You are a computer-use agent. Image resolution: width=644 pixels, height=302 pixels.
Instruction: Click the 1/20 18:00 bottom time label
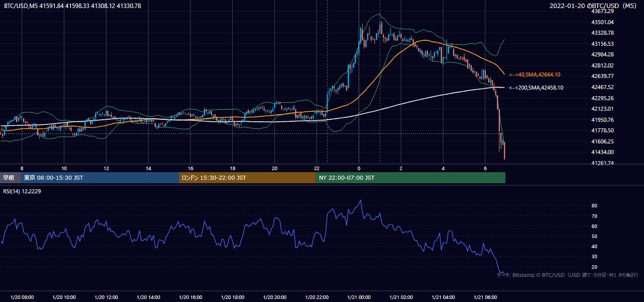(x=232, y=297)
